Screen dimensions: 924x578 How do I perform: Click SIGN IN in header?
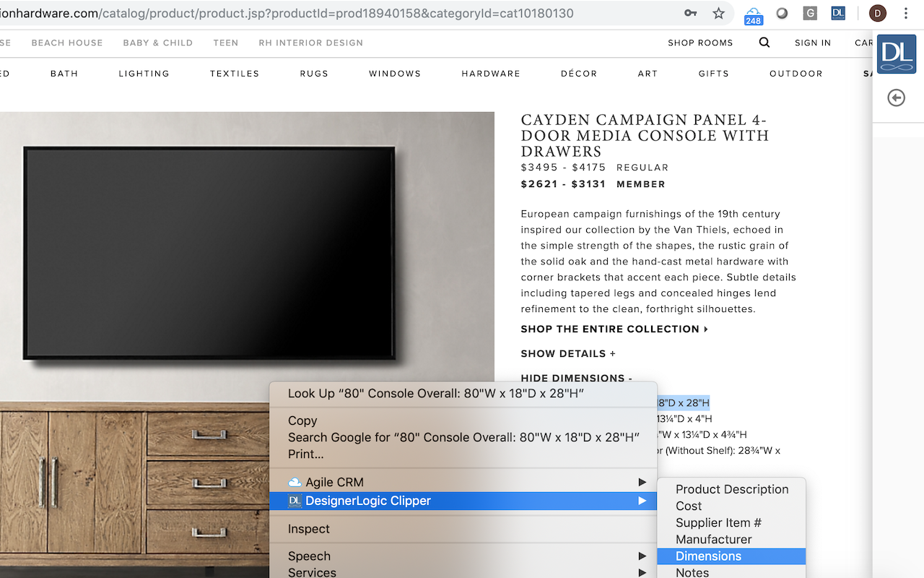pos(813,43)
